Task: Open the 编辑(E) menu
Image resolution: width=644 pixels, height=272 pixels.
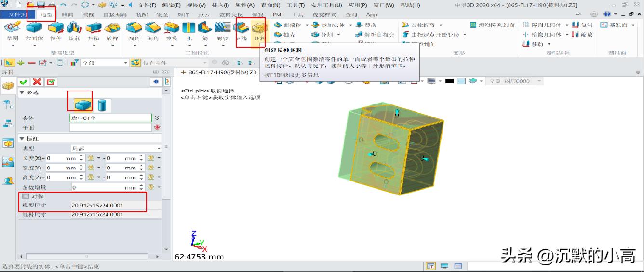Action: pos(171,5)
